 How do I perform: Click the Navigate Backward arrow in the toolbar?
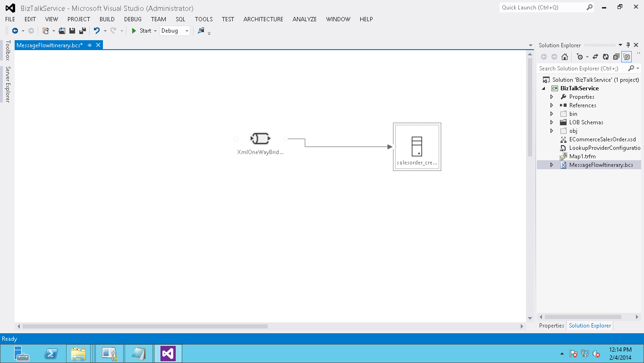click(15, 31)
